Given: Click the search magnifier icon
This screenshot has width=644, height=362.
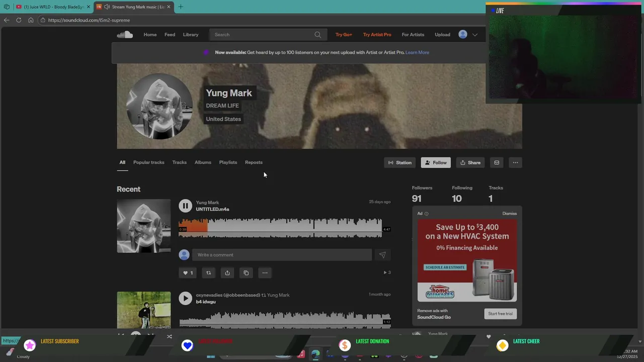Looking at the screenshot, I should point(317,35).
